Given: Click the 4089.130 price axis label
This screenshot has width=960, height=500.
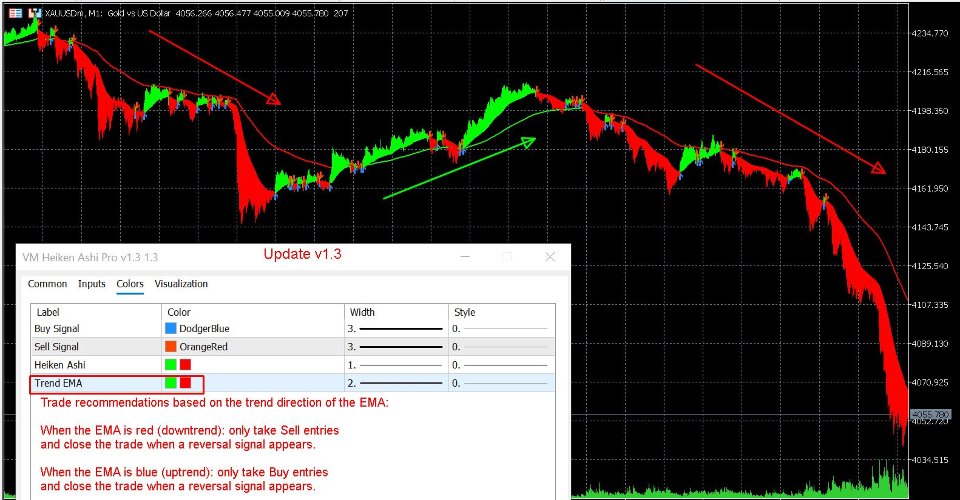Looking at the screenshot, I should [930, 343].
